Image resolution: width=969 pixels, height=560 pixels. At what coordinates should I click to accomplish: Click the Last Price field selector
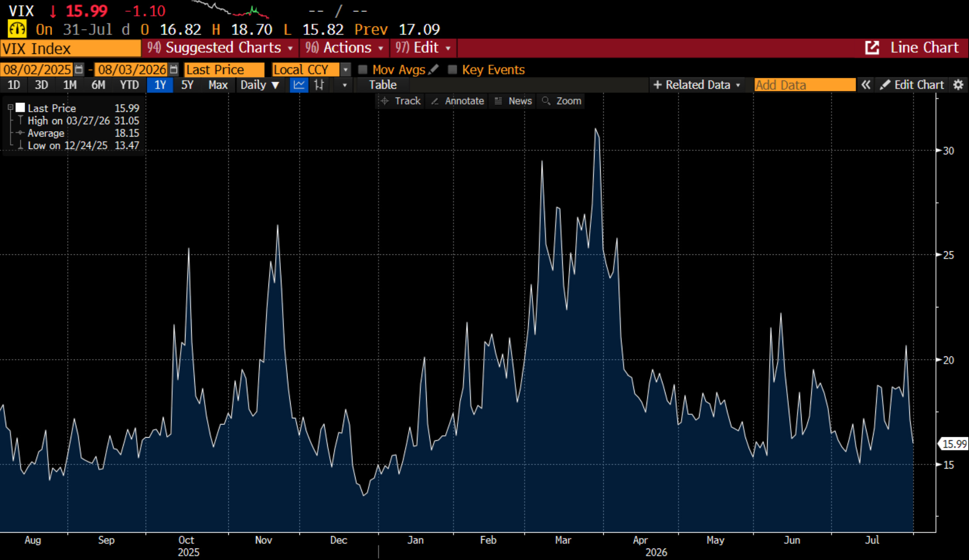tap(224, 69)
